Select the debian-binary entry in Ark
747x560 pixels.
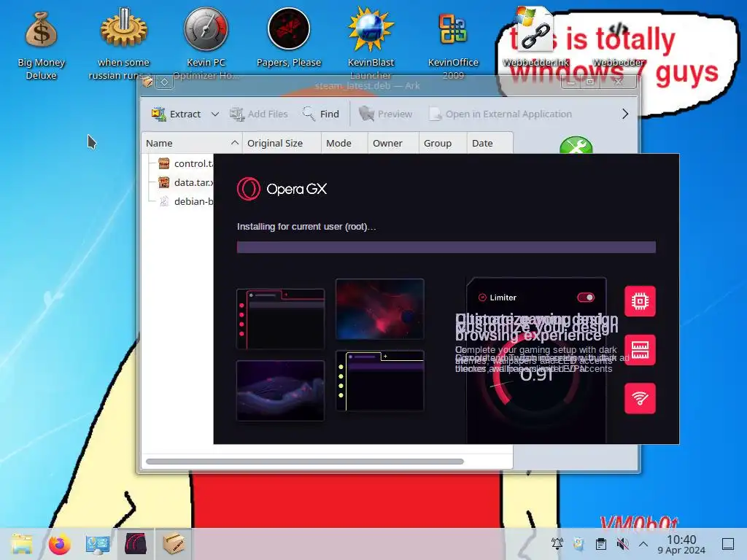pyautogui.click(x=186, y=202)
